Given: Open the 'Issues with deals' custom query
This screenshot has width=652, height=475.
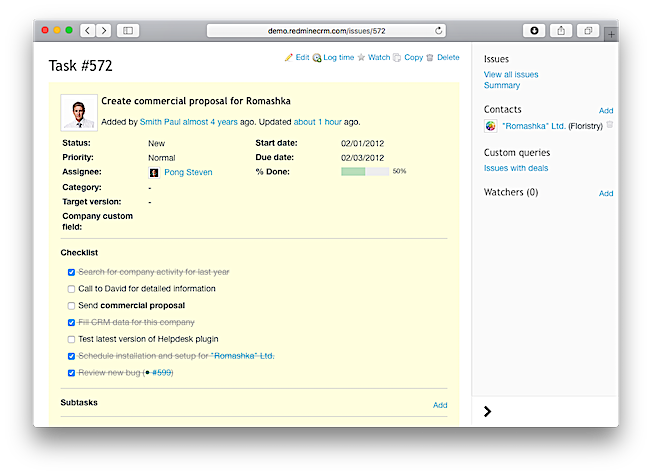Looking at the screenshot, I should [x=516, y=168].
